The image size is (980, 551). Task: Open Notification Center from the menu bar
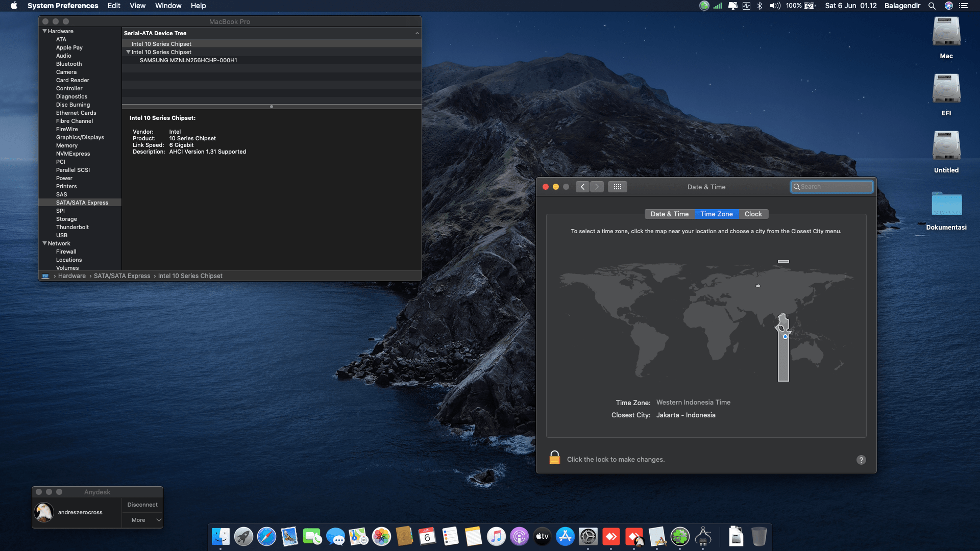(x=964, y=6)
